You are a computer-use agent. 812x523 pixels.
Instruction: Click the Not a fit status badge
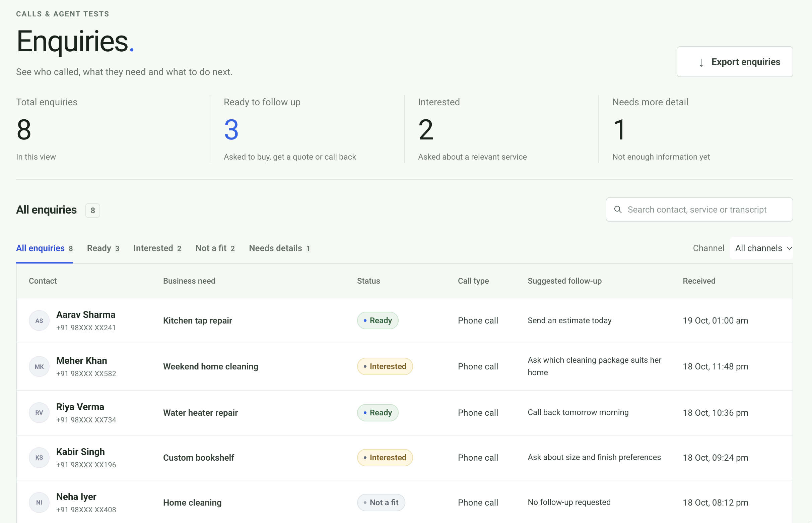[x=381, y=503]
